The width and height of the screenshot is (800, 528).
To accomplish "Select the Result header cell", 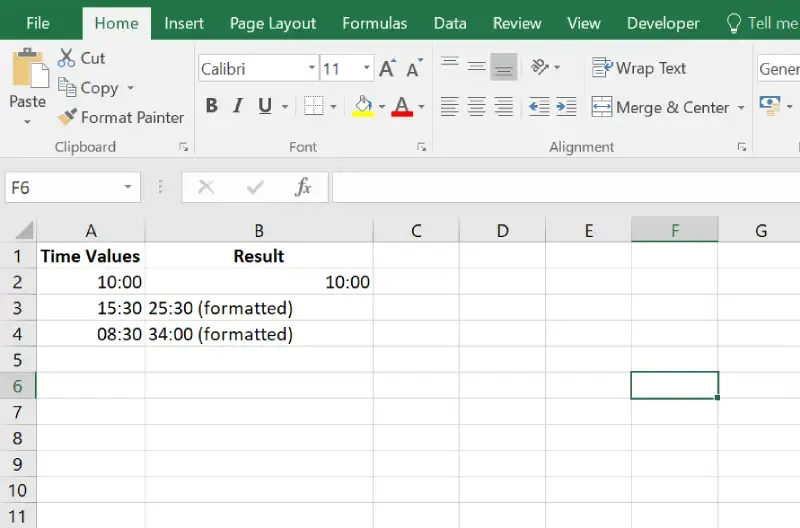I will click(259, 256).
